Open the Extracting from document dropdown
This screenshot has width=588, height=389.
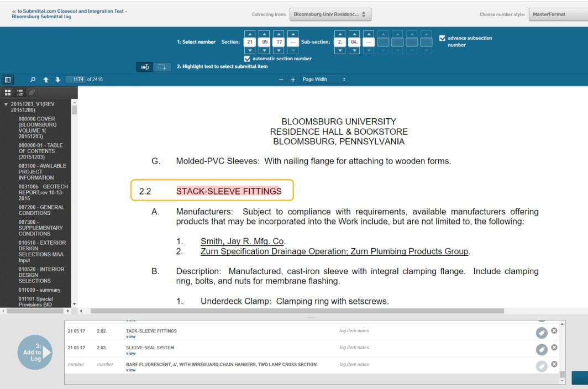coord(330,14)
